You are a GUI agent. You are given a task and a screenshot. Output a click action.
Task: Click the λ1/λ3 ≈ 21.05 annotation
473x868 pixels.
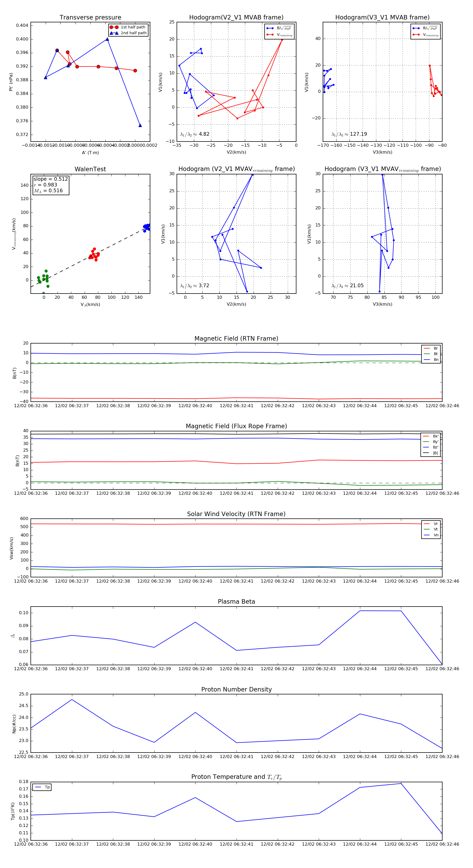point(347,286)
